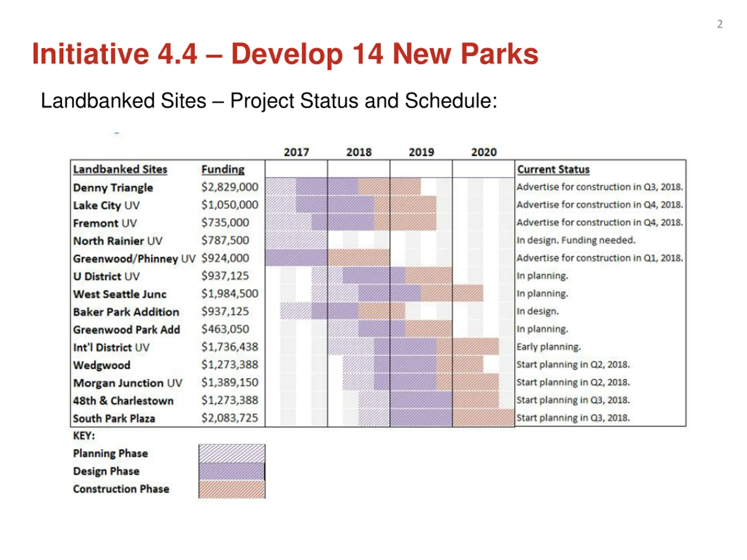
Task: Click the $924,000 funding value
Action: coord(225,258)
